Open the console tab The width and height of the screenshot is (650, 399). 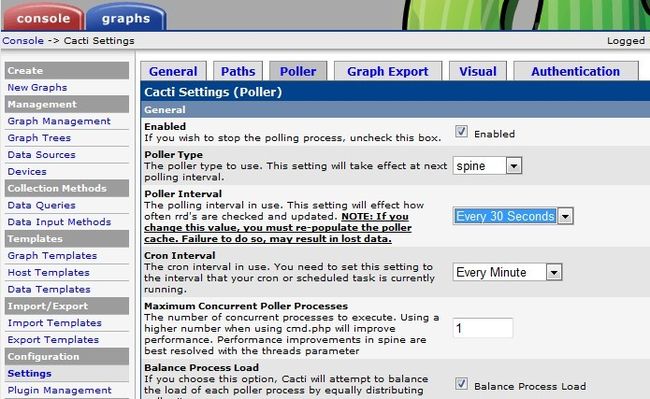pos(43,17)
